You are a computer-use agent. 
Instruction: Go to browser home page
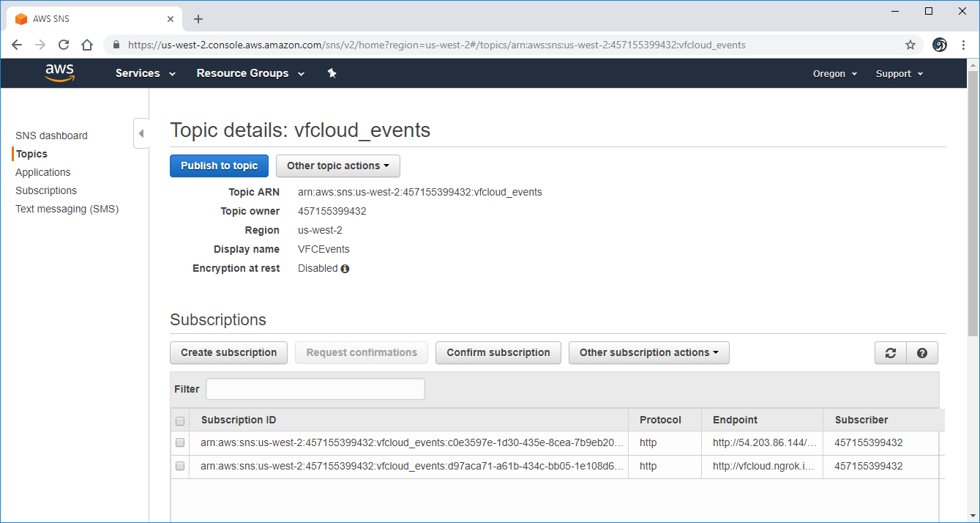[x=87, y=45]
